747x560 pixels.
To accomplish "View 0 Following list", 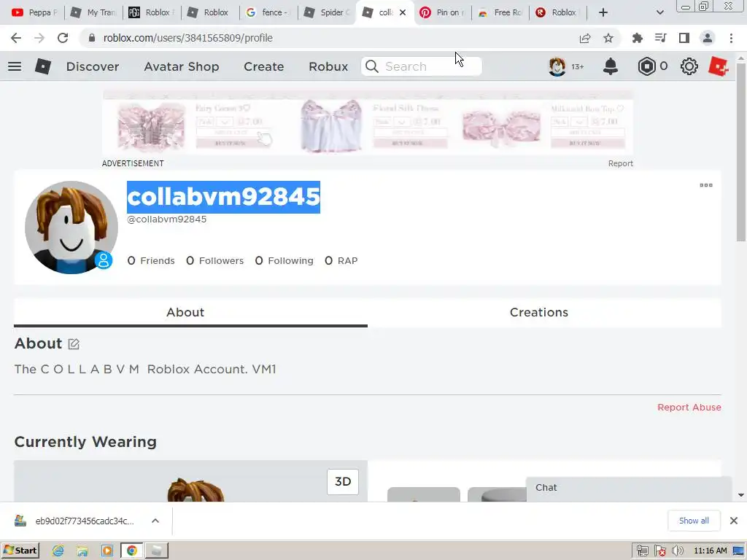I will point(284,260).
